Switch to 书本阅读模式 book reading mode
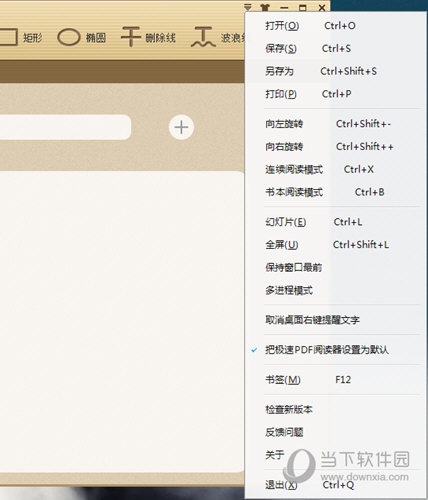The image size is (428, 500). pos(337,192)
